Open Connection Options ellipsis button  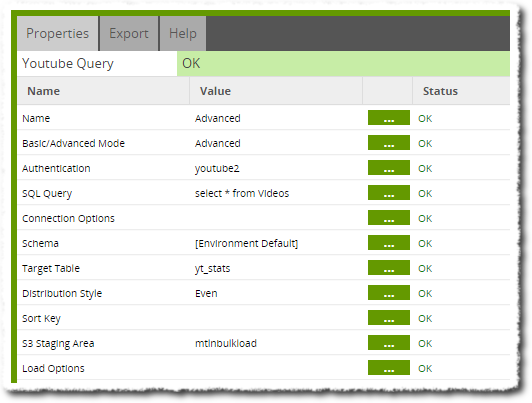pyautogui.click(x=388, y=218)
